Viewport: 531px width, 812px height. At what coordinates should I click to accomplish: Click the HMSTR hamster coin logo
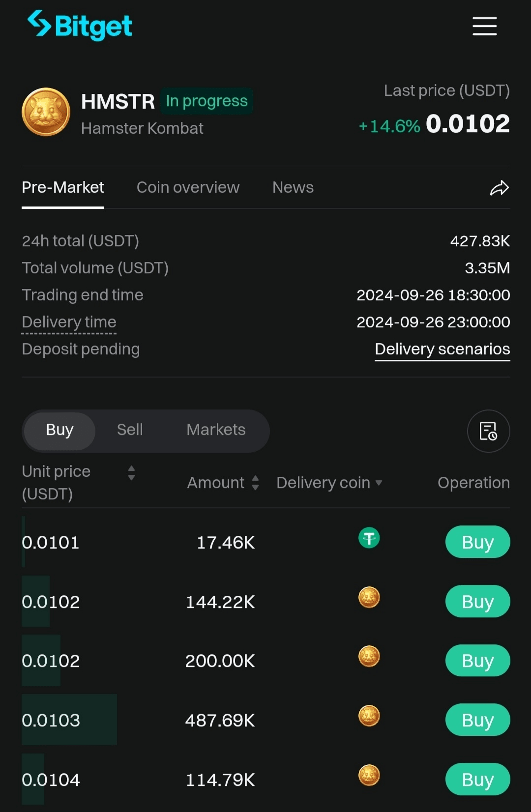[46, 112]
